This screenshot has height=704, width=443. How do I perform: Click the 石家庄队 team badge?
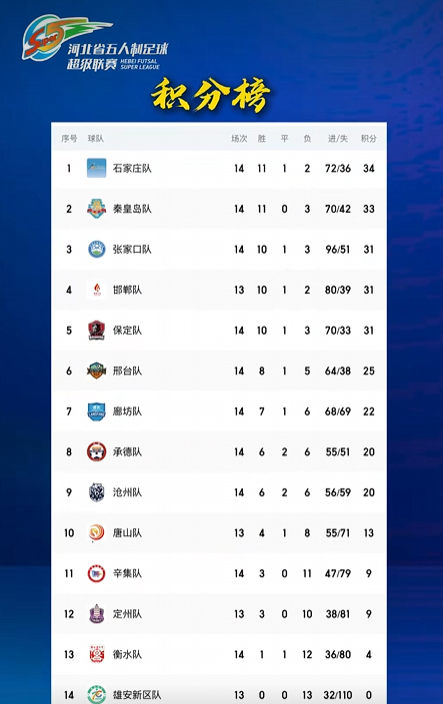pyautogui.click(x=96, y=168)
